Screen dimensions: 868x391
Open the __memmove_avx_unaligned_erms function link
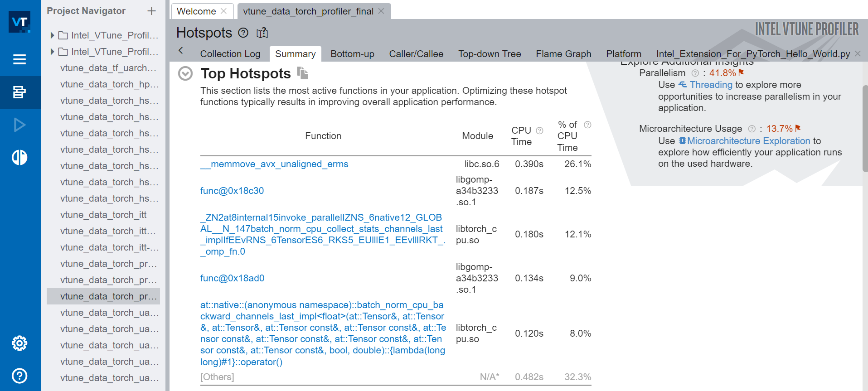pos(274,164)
